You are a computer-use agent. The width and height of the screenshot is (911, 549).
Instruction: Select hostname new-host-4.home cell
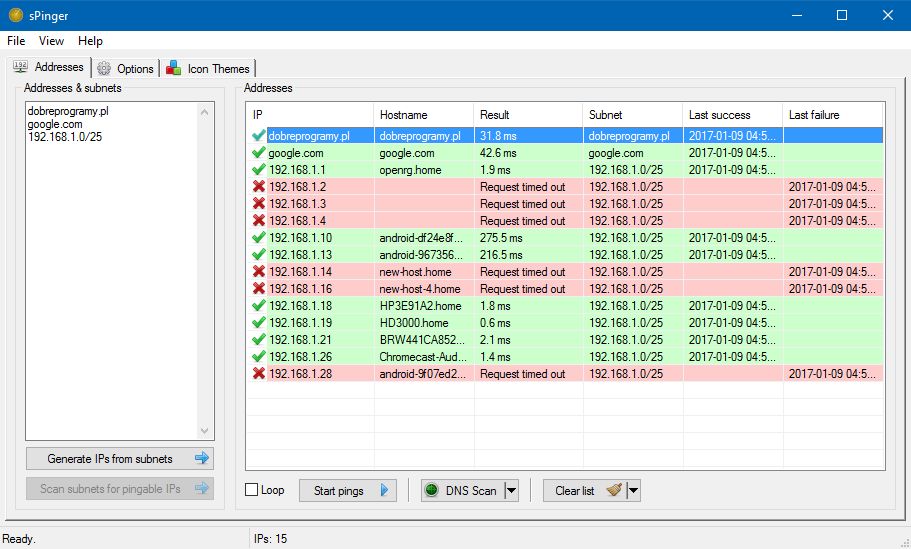click(x=424, y=289)
